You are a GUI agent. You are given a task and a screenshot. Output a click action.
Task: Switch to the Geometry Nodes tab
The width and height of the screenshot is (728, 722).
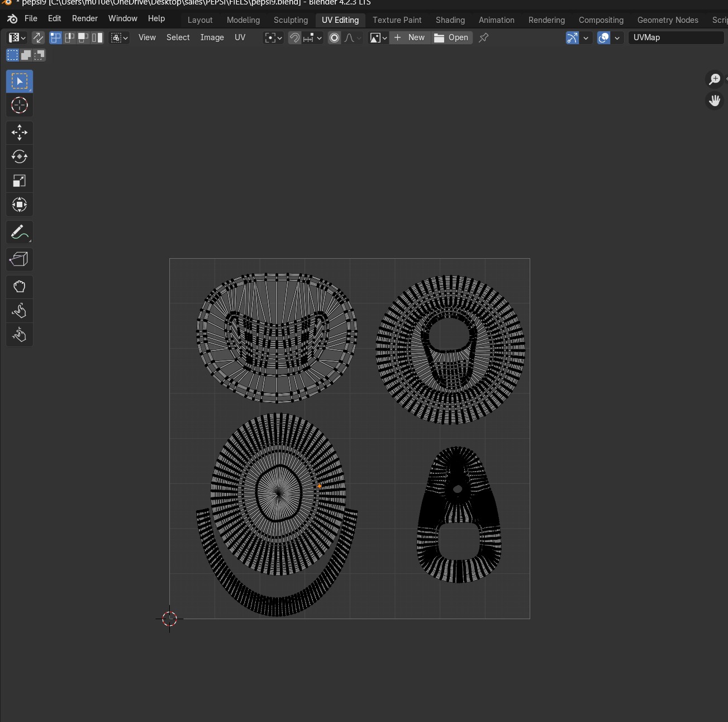[x=668, y=20]
